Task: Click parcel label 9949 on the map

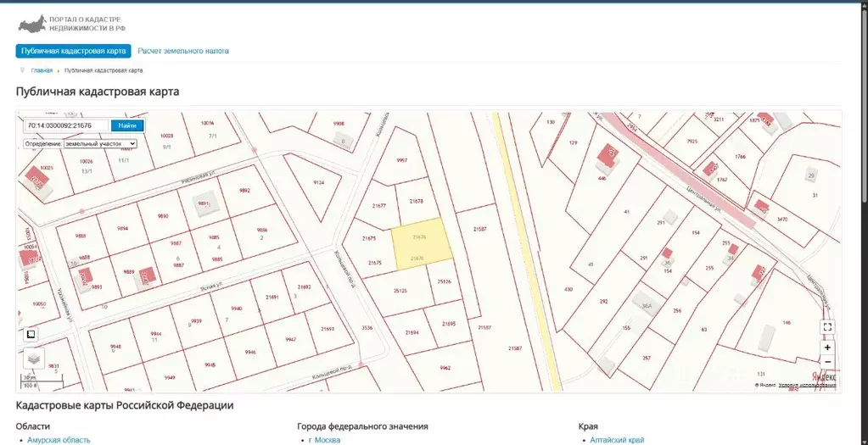Action: (x=170, y=377)
